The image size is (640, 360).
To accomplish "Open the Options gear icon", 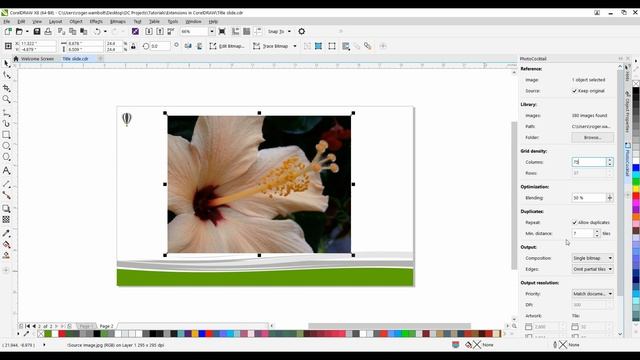I will [302, 31].
